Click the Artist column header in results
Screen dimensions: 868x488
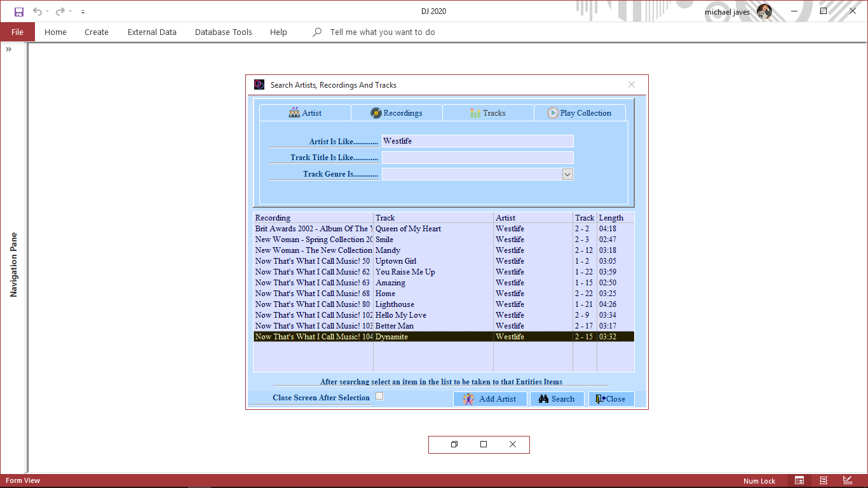coord(533,218)
